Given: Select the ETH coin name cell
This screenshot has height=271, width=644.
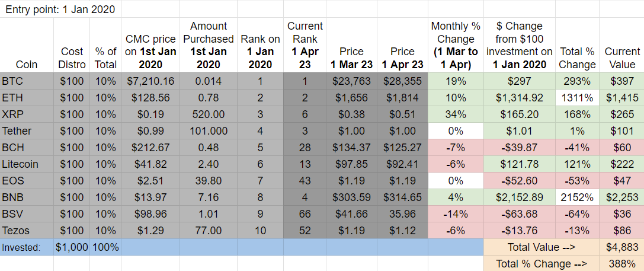Looking at the screenshot, I should [x=27, y=97].
